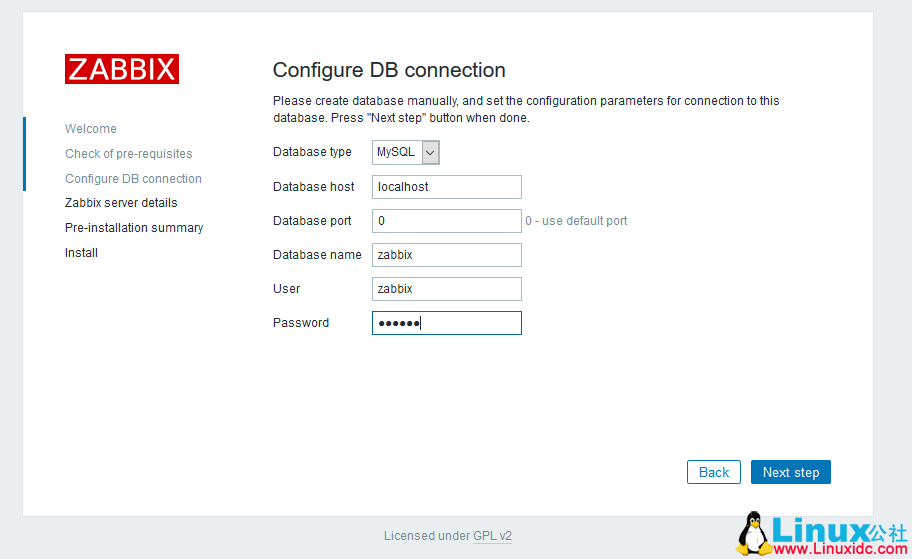Select the Database name input field
912x559 pixels.
447,255
